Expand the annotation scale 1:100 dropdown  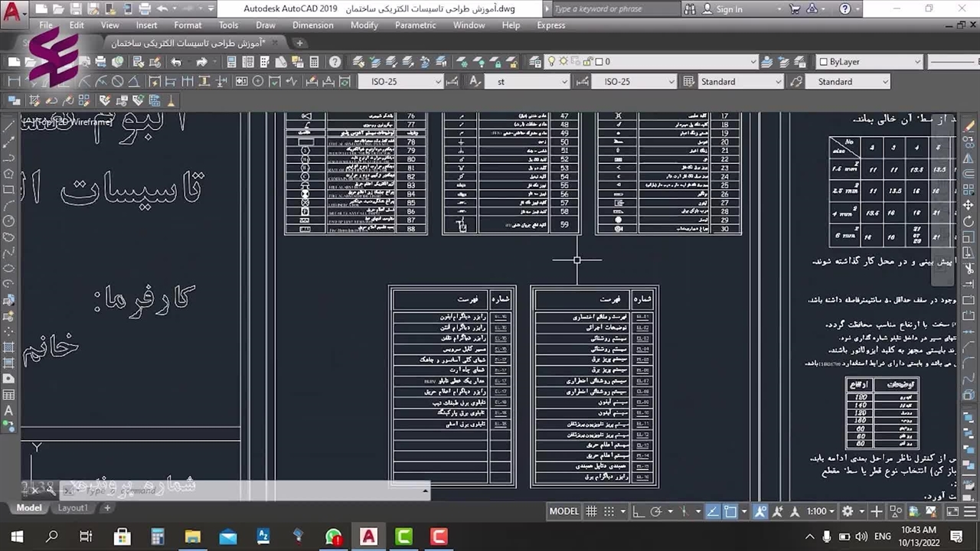[x=822, y=511]
